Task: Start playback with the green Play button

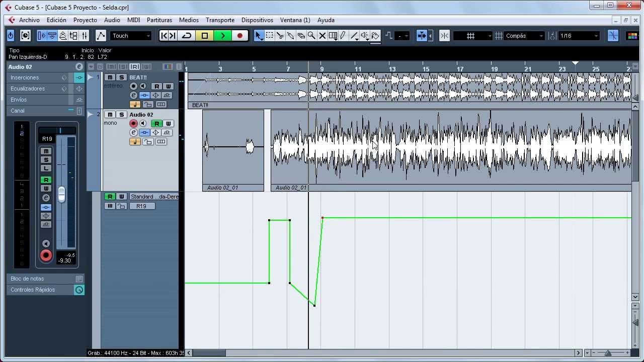Action: click(x=222, y=36)
